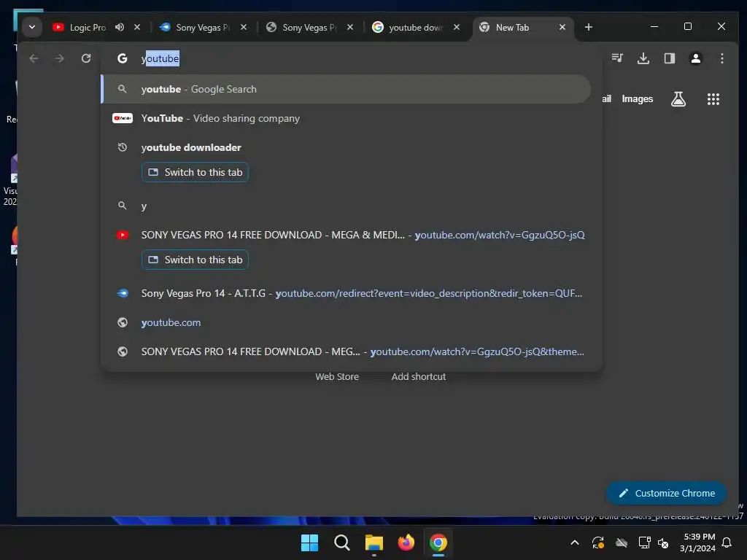Toggle the Chrome side panel
Image resolution: width=747 pixels, height=560 pixels.
670,58
